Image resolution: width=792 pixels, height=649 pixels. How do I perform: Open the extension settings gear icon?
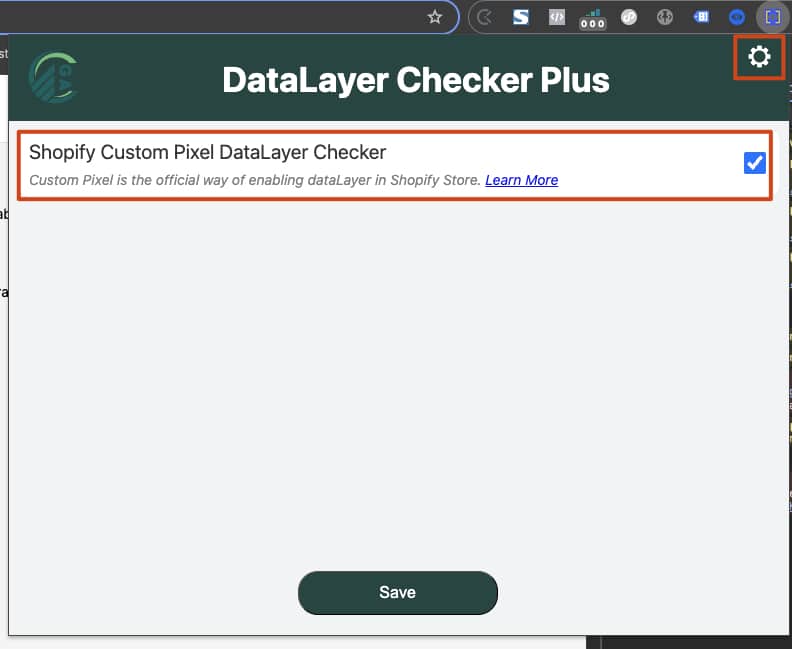tap(759, 57)
